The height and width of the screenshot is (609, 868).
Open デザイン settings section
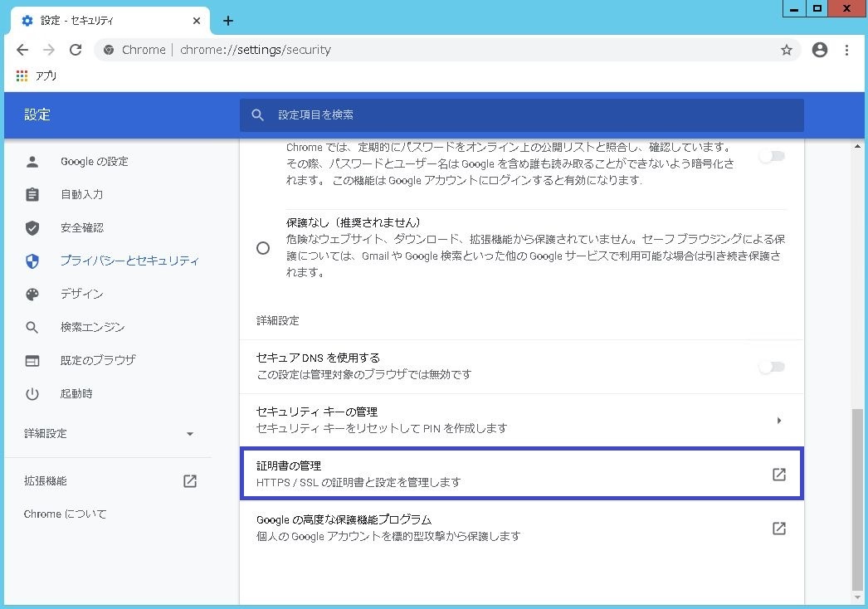coord(82,294)
